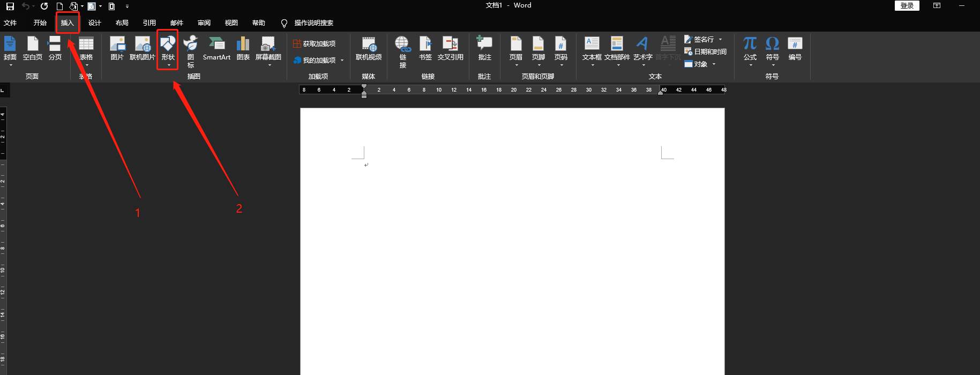Click inside the blank document page
The image size is (980, 375).
click(x=512, y=241)
